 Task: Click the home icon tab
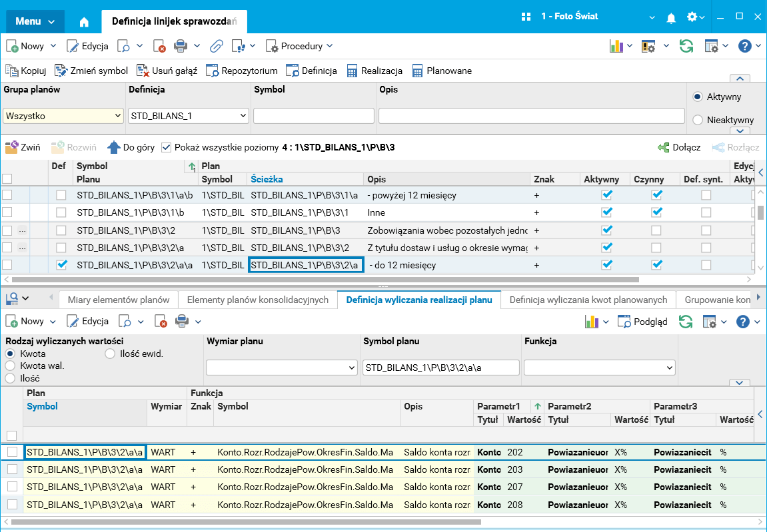pos(84,21)
